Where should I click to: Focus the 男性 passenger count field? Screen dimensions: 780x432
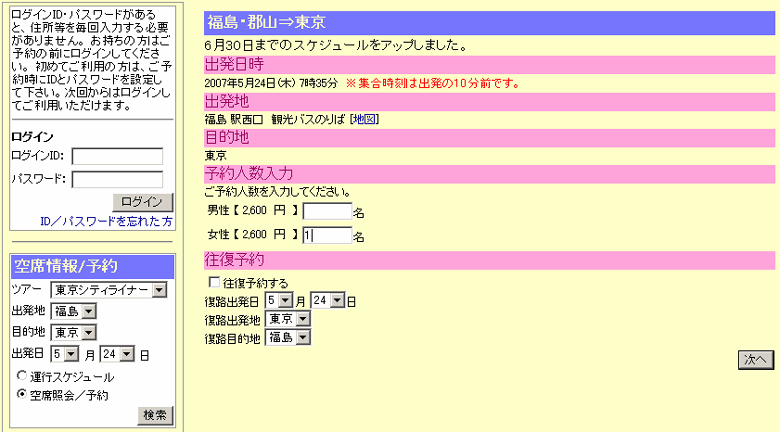click(327, 211)
